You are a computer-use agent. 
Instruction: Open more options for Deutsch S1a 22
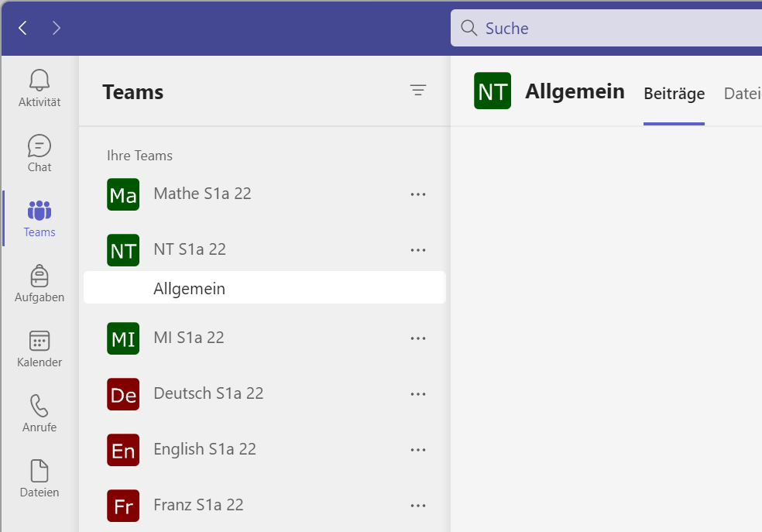418,394
